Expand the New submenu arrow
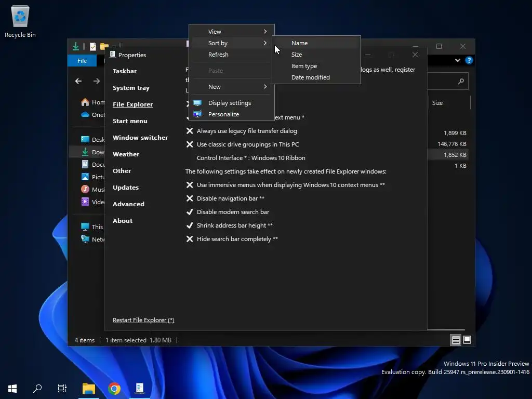The height and width of the screenshot is (399, 532). point(265,87)
